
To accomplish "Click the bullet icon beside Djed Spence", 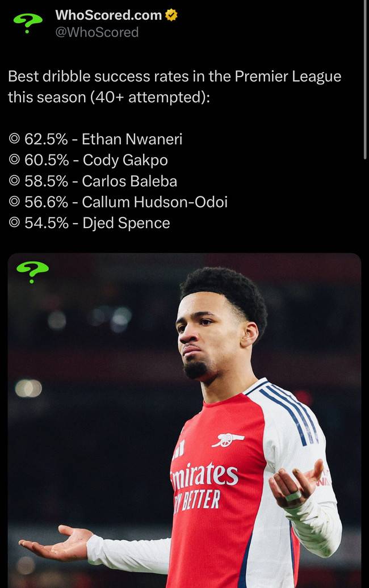I will point(15,223).
